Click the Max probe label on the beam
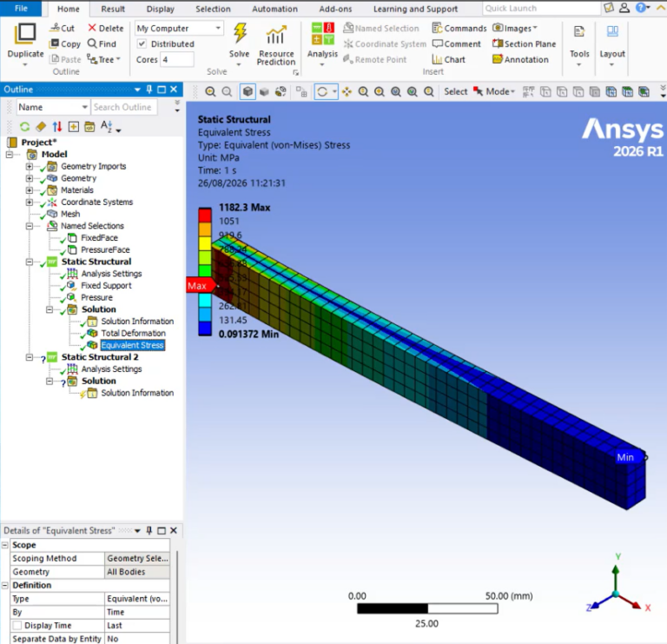The width and height of the screenshot is (667, 644). click(200, 286)
